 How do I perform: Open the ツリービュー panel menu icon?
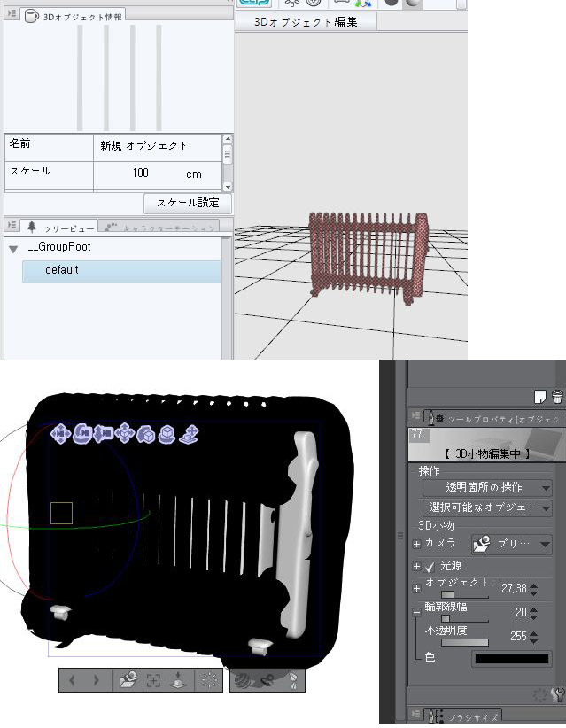[12, 225]
